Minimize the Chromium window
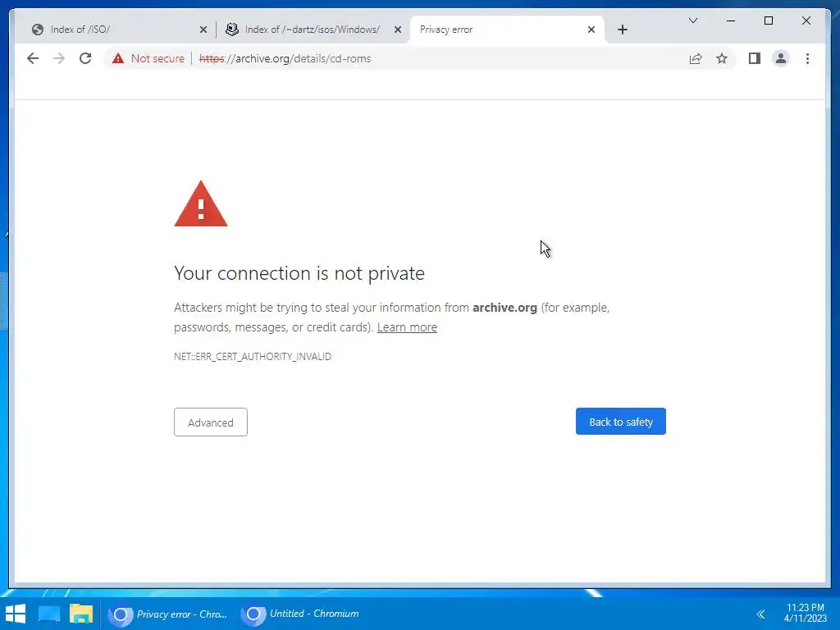 pyautogui.click(x=731, y=21)
